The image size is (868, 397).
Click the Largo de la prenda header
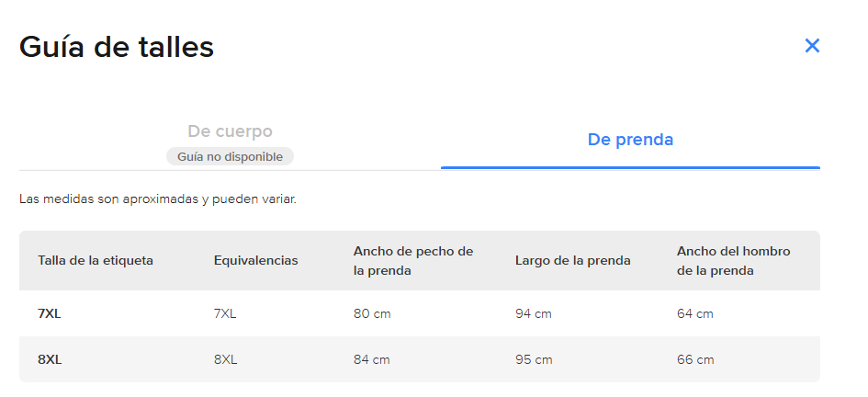tap(572, 260)
